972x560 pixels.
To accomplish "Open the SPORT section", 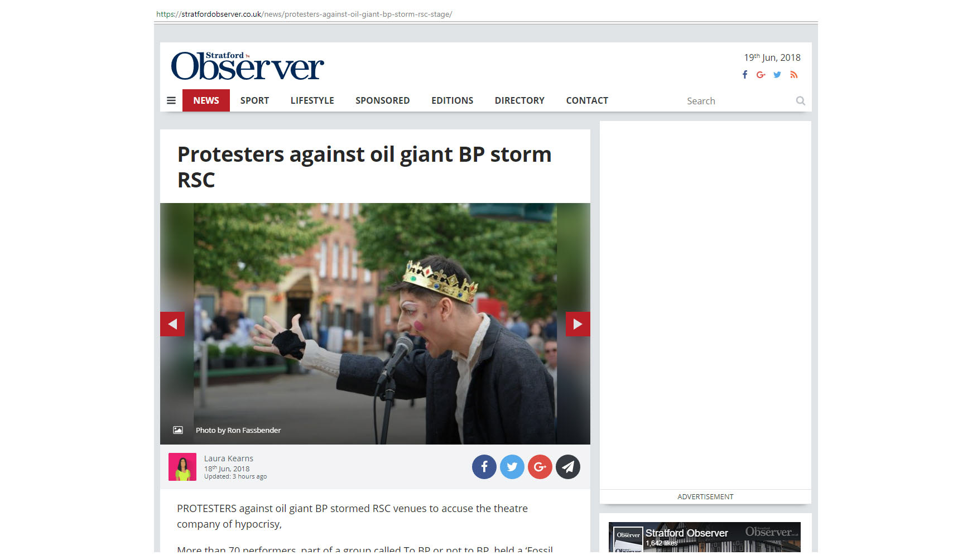I will point(254,100).
